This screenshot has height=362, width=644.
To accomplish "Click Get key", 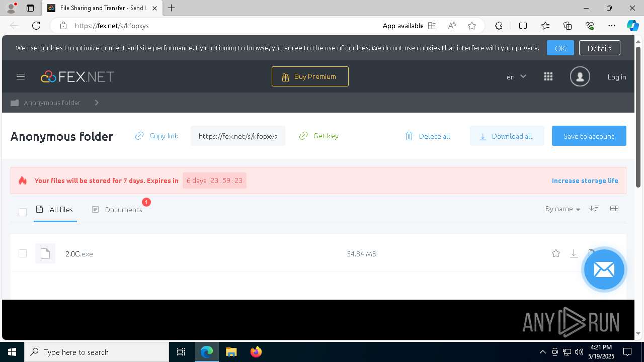I will (x=319, y=136).
